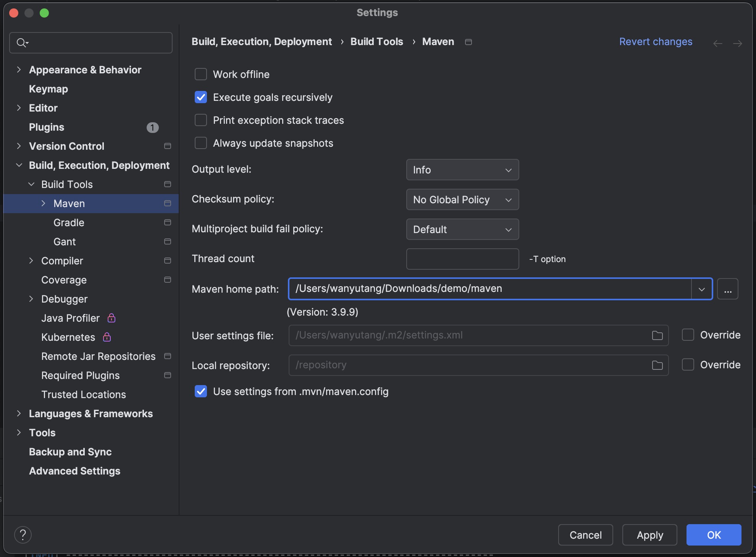Collapse the Build Tools node

coord(31,184)
